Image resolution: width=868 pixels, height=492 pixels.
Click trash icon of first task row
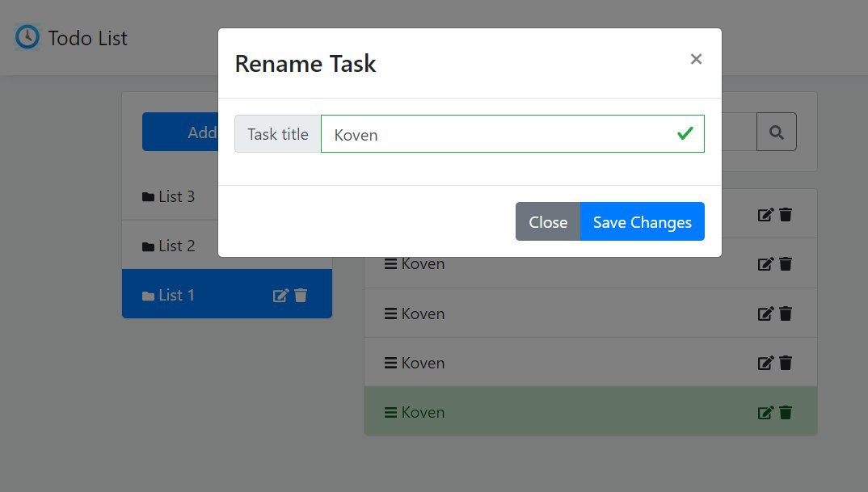(x=786, y=215)
